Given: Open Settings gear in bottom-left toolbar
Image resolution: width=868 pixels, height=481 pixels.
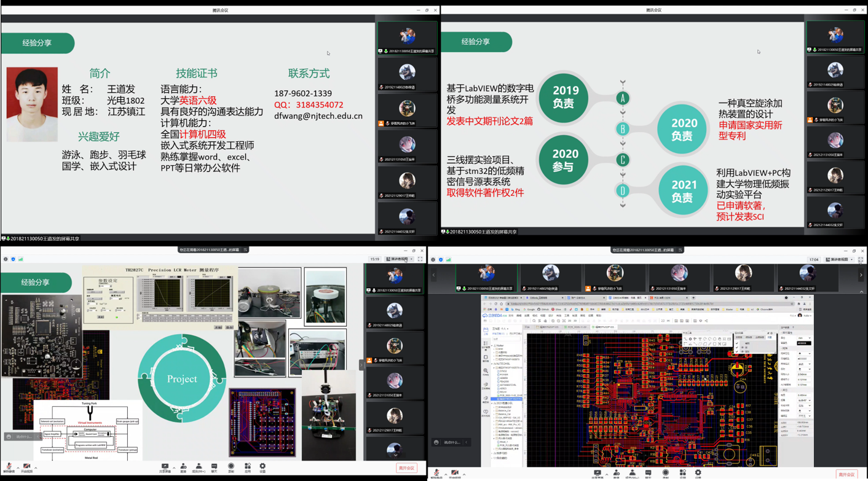Looking at the screenshot, I should tap(262, 467).
